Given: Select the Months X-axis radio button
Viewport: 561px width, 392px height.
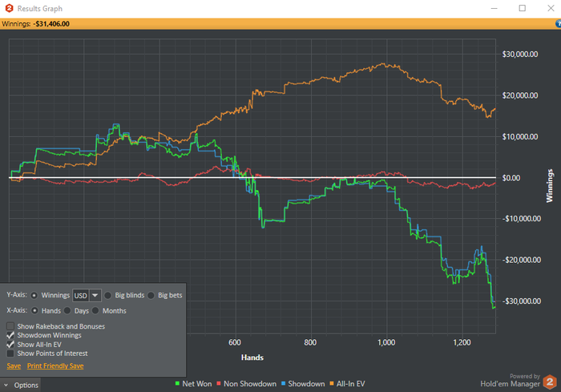Looking at the screenshot, I should (95, 310).
